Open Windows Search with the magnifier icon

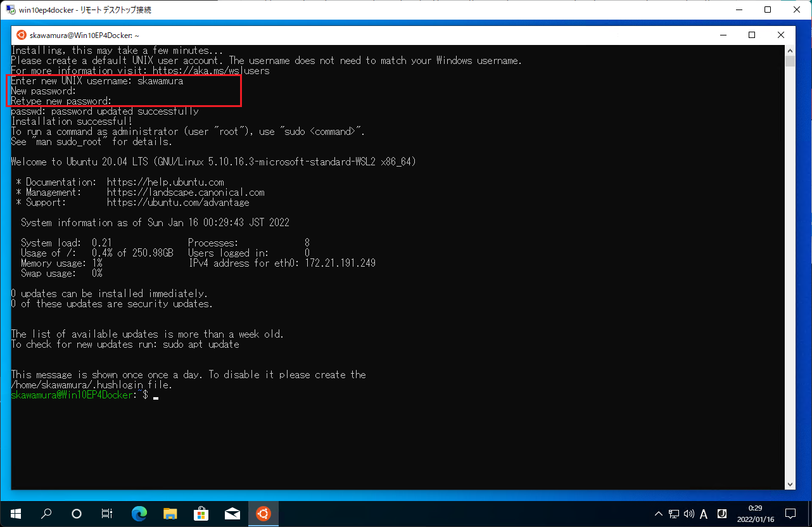pos(46,514)
